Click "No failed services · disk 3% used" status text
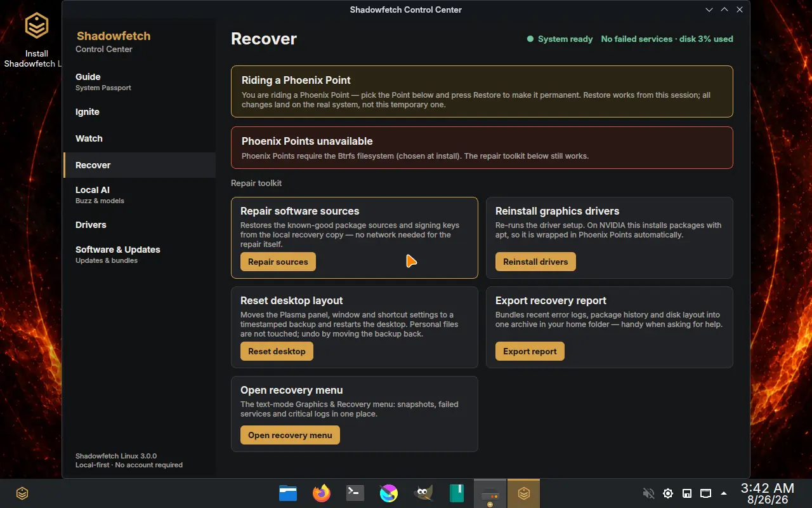The image size is (812, 508). click(x=667, y=39)
